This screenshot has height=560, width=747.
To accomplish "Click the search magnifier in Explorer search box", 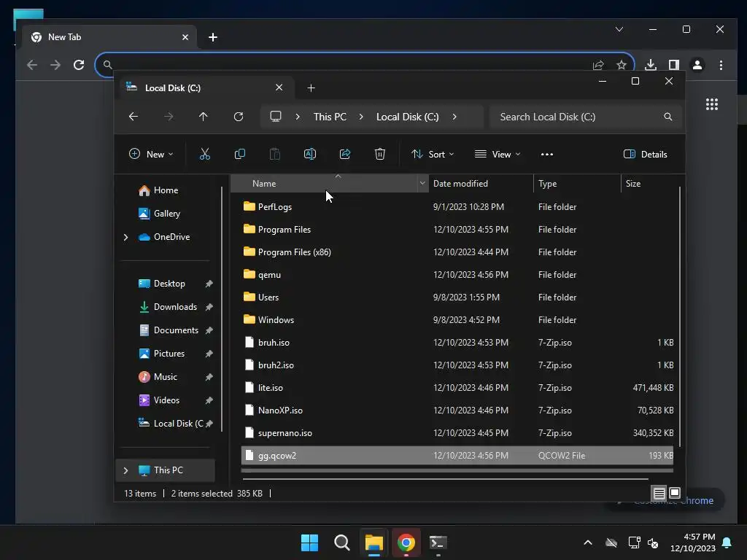I will [668, 117].
